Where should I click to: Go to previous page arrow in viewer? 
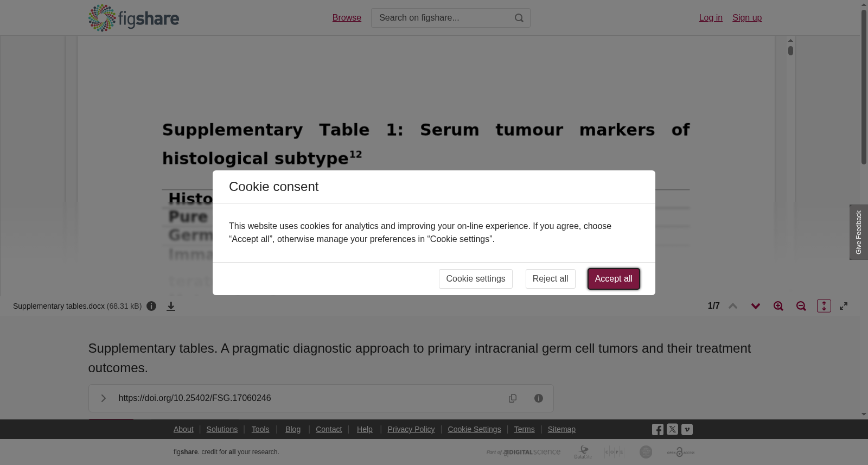[x=733, y=306]
